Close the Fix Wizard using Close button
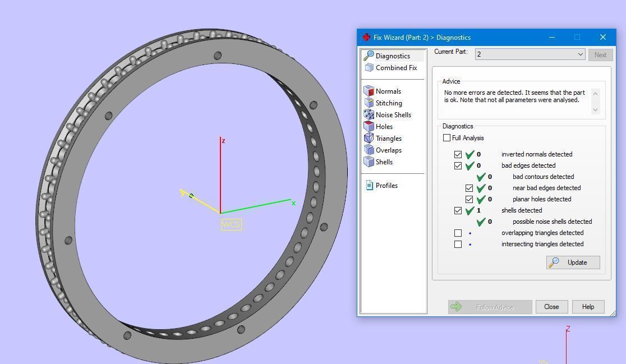 pyautogui.click(x=551, y=307)
